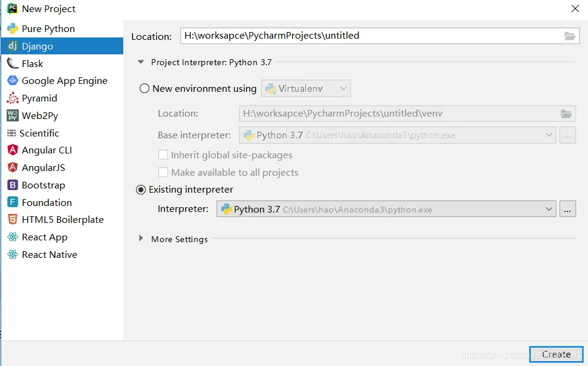Enable Inherit global site-packages checkbox

click(x=163, y=155)
